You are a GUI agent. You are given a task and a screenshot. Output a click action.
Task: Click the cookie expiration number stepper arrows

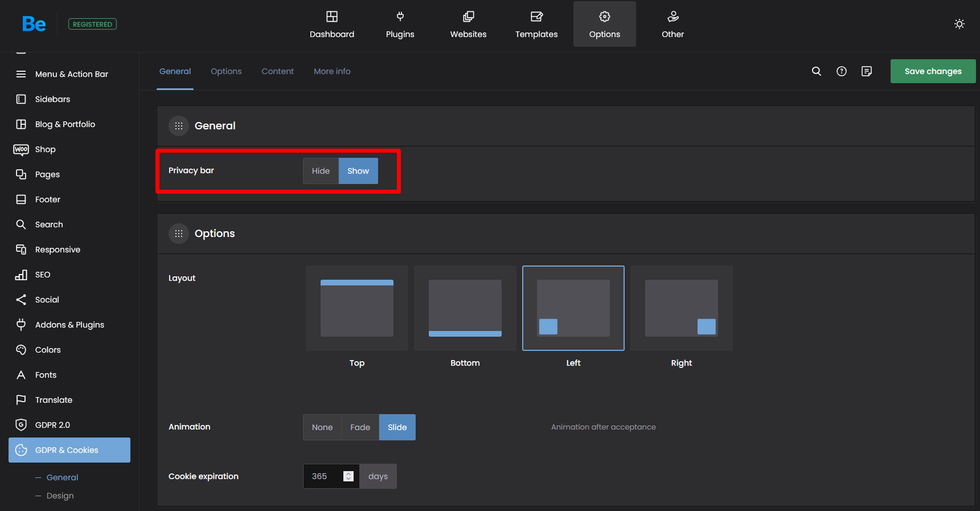(348, 476)
